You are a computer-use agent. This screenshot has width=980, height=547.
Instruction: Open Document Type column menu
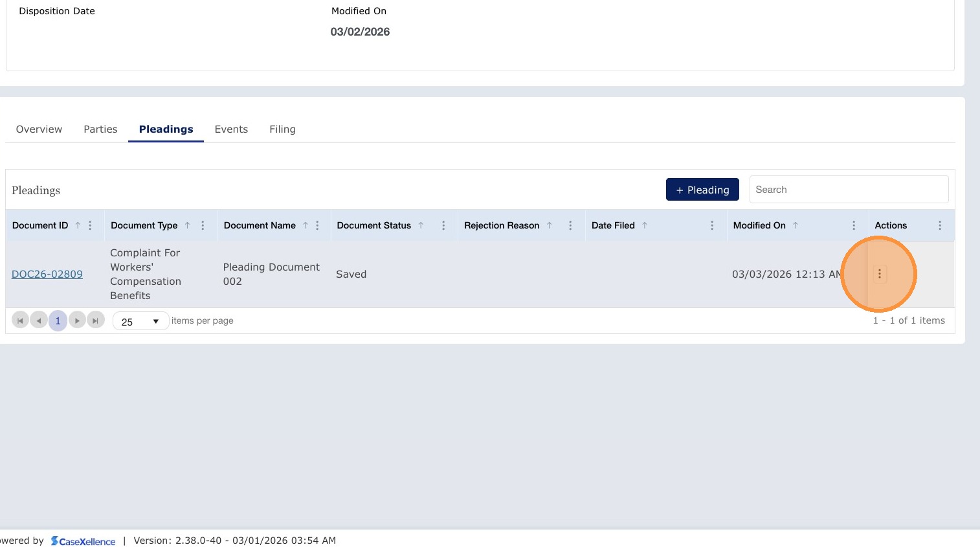(203, 225)
